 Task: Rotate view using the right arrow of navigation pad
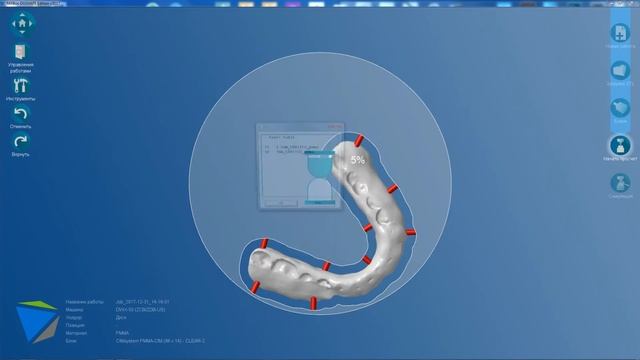pos(31,24)
